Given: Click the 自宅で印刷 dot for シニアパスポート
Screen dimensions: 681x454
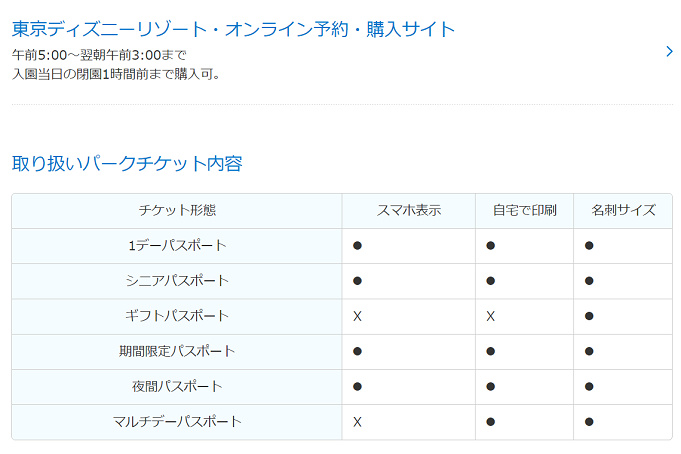Looking at the screenshot, I should [490, 281].
